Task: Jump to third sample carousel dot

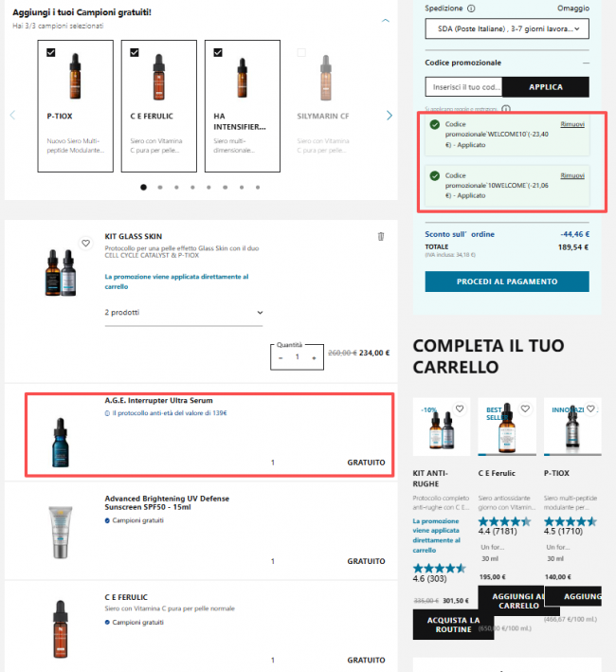Action: coord(176,188)
